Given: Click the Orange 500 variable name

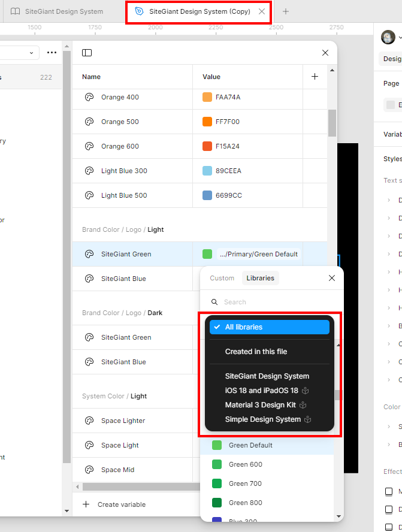Looking at the screenshot, I should (x=120, y=122).
